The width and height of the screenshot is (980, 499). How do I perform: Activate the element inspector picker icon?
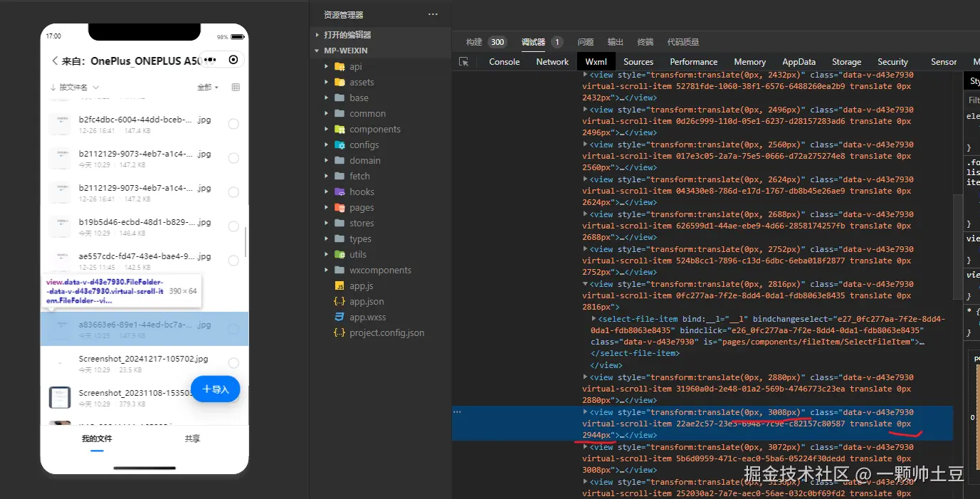464,62
